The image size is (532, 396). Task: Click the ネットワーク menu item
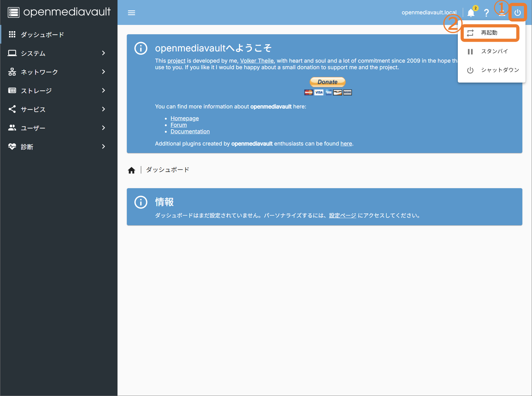pyautogui.click(x=59, y=72)
